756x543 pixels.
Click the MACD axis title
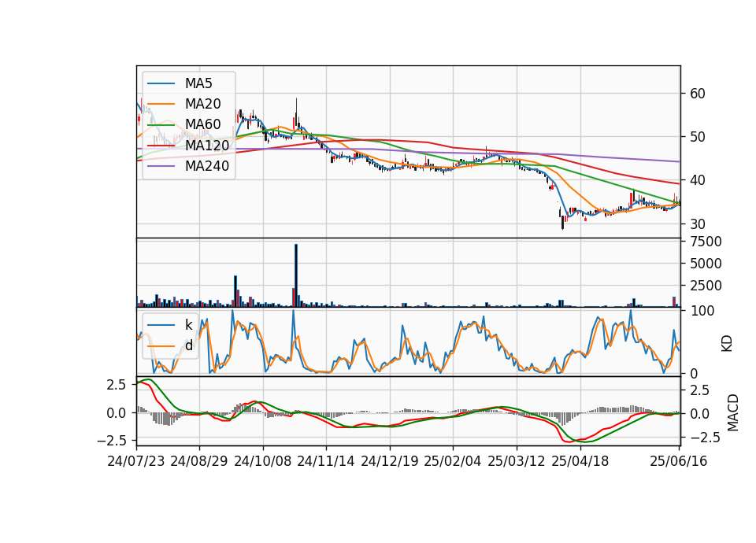click(732, 412)
